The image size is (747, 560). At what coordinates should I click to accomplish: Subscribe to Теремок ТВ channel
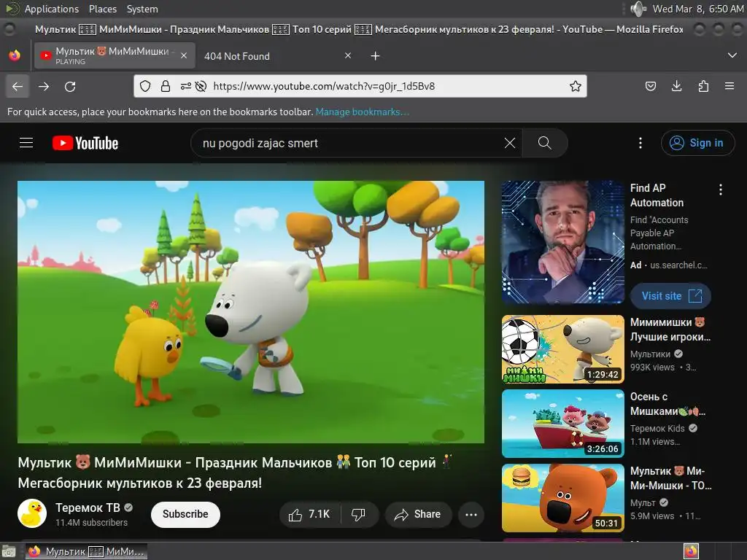tap(185, 514)
